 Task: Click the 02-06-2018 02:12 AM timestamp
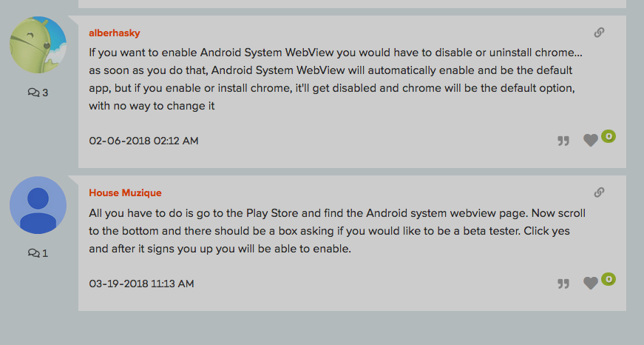point(143,141)
